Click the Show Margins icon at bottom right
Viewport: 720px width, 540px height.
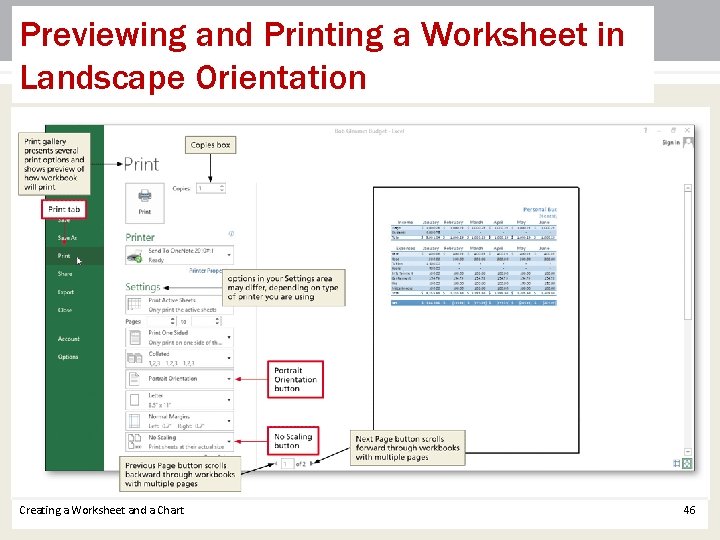pos(676,464)
